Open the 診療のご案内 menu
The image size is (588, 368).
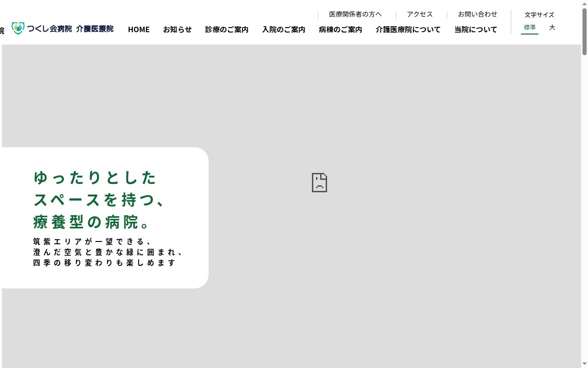point(226,29)
